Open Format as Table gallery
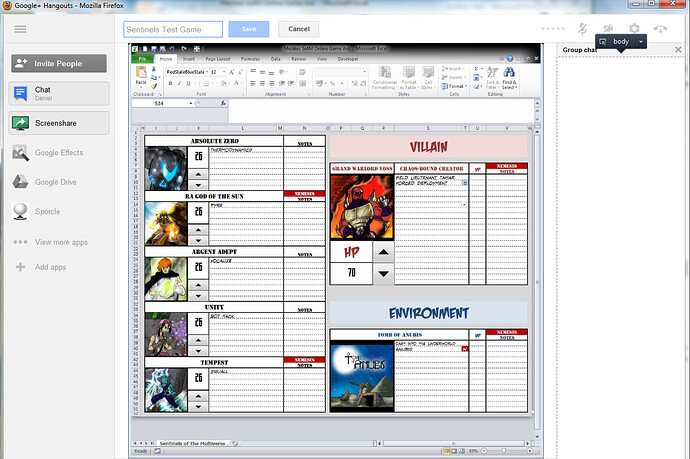 [409, 78]
